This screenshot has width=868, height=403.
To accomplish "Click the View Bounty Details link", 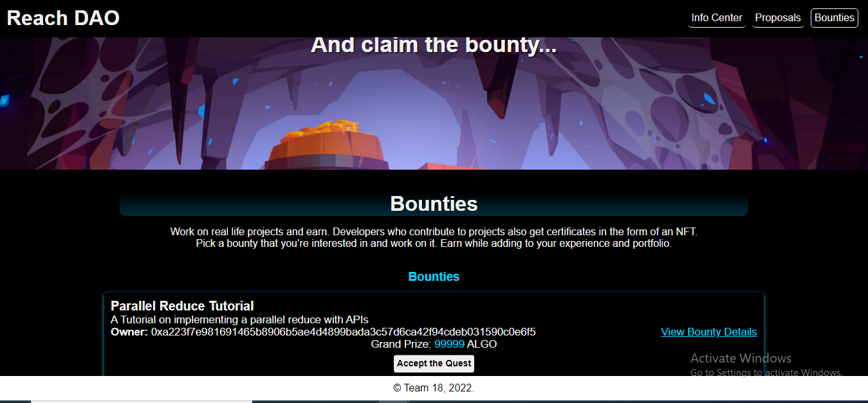I will coord(709,332).
